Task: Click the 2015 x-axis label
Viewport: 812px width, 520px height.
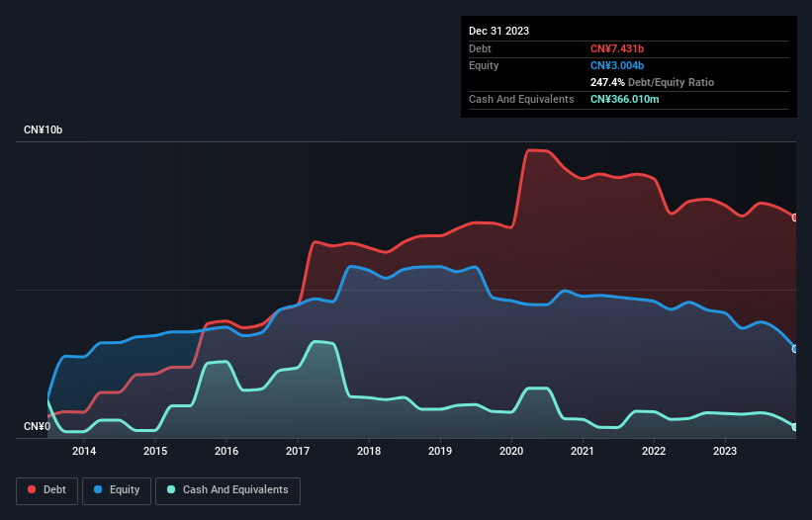Action: [x=155, y=451]
